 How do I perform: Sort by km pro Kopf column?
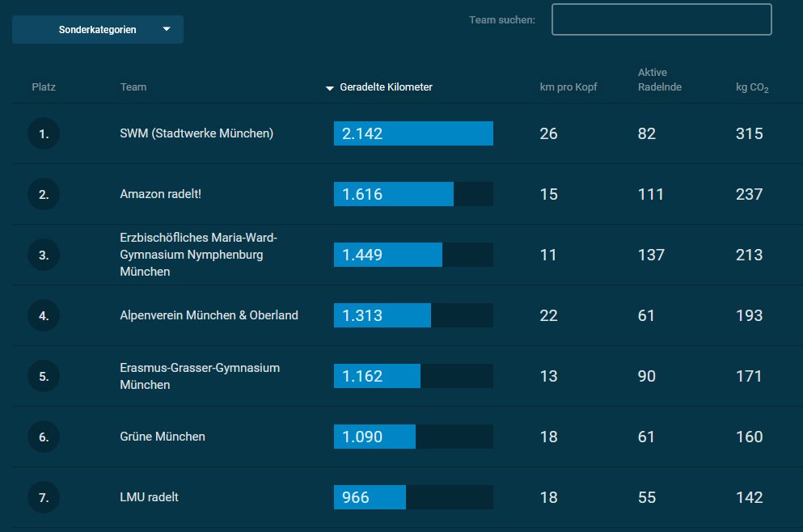coord(568,87)
